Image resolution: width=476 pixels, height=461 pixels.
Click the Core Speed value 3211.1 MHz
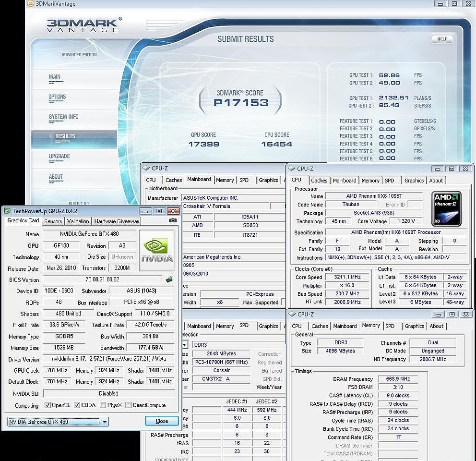point(347,277)
